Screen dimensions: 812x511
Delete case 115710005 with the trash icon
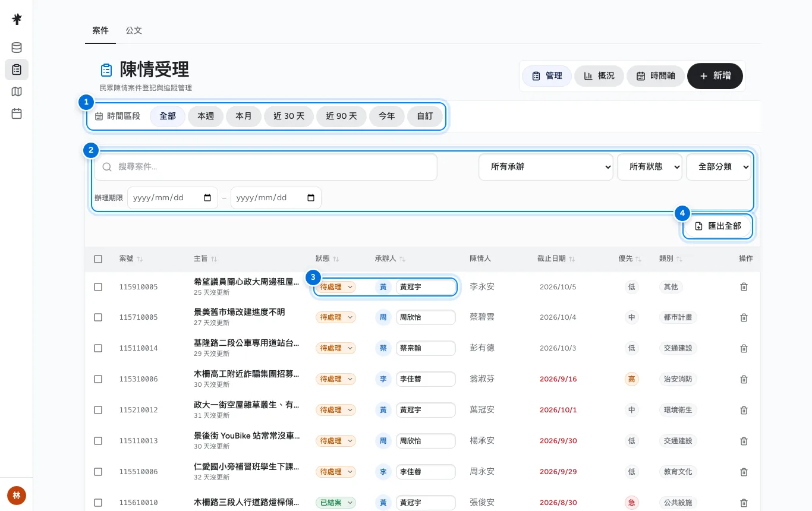tap(744, 317)
